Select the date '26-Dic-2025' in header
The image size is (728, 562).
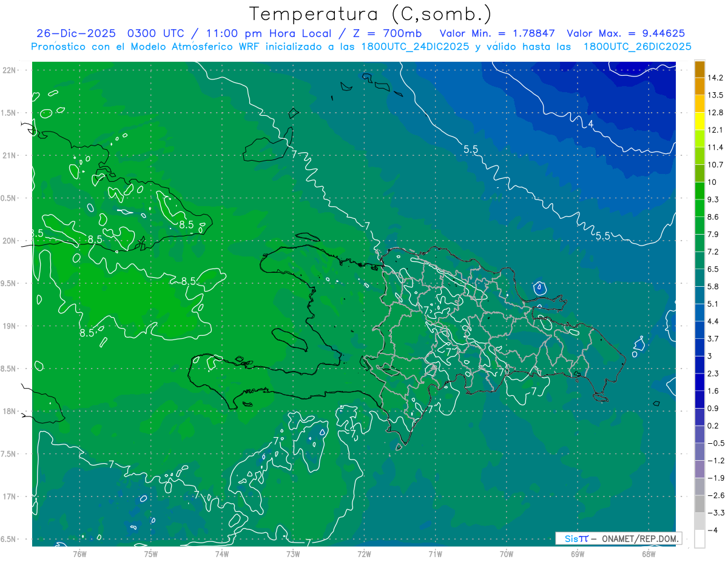tap(76, 33)
